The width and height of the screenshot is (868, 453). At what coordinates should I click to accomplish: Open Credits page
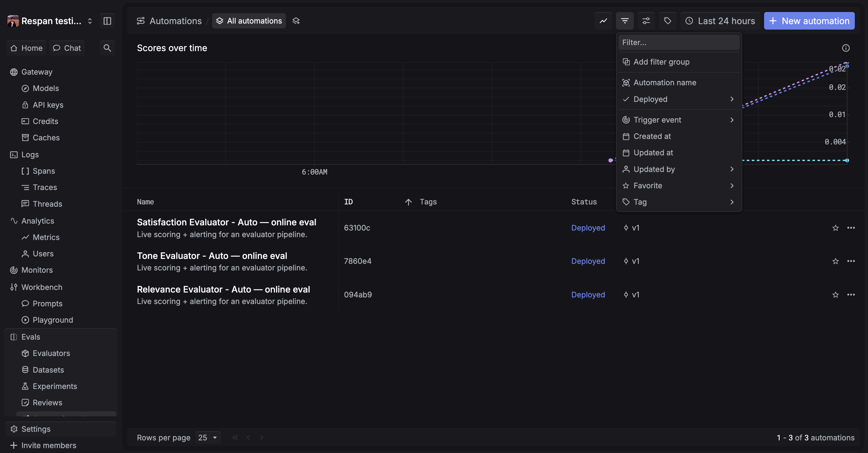click(45, 121)
